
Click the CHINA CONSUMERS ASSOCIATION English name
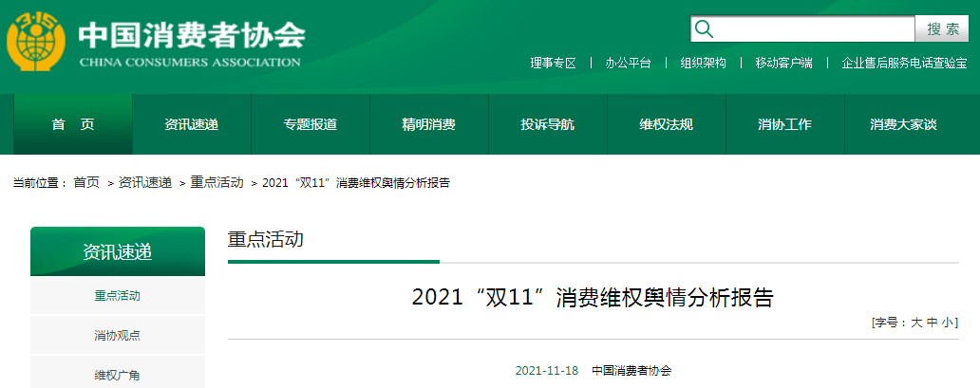click(190, 63)
